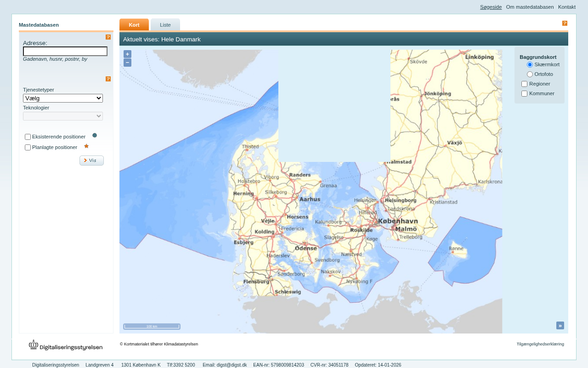Click the orange star planned positions icon
The width and height of the screenshot is (588, 368).
pos(86,146)
